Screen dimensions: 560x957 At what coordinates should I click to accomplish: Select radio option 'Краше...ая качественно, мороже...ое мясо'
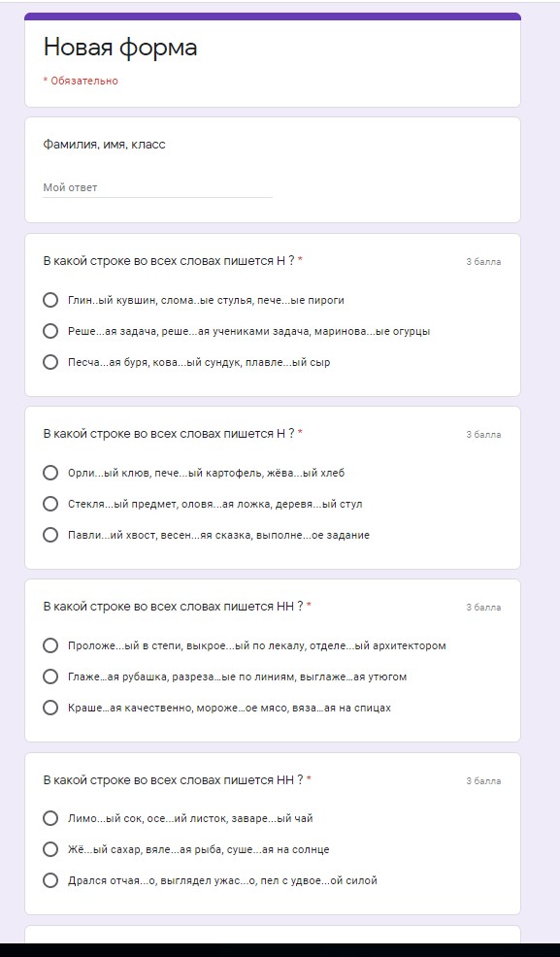coord(50,708)
